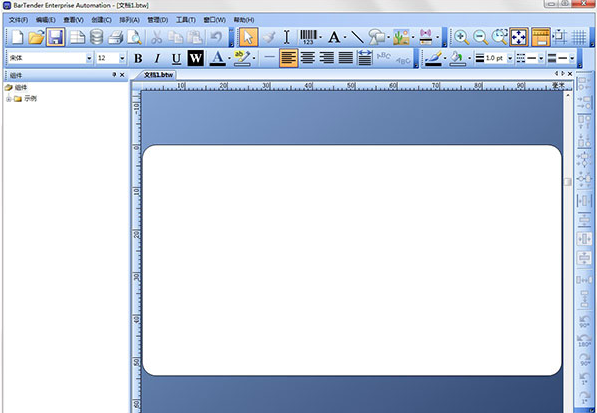Image resolution: width=597 pixels, height=413 pixels.
Task: Undo the last action
Action: pos(216,37)
